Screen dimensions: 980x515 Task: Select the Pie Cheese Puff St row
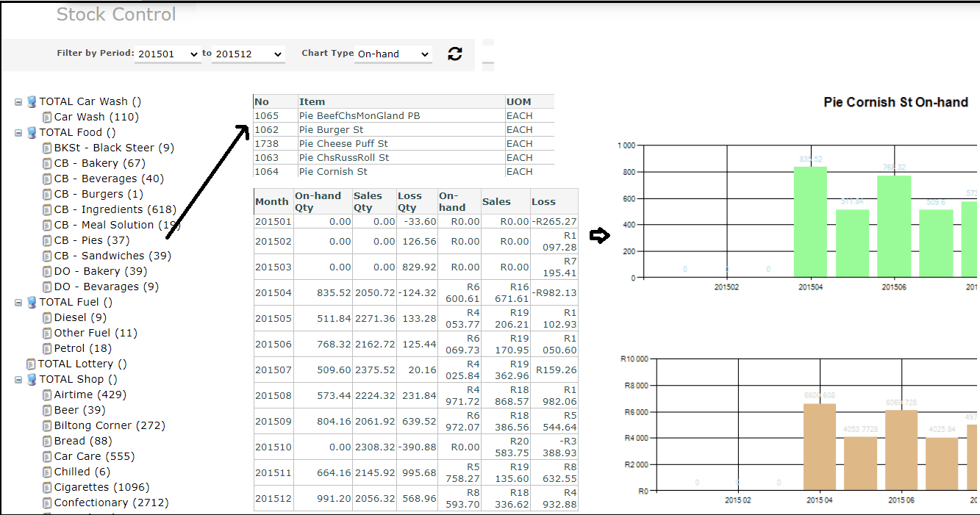click(343, 144)
